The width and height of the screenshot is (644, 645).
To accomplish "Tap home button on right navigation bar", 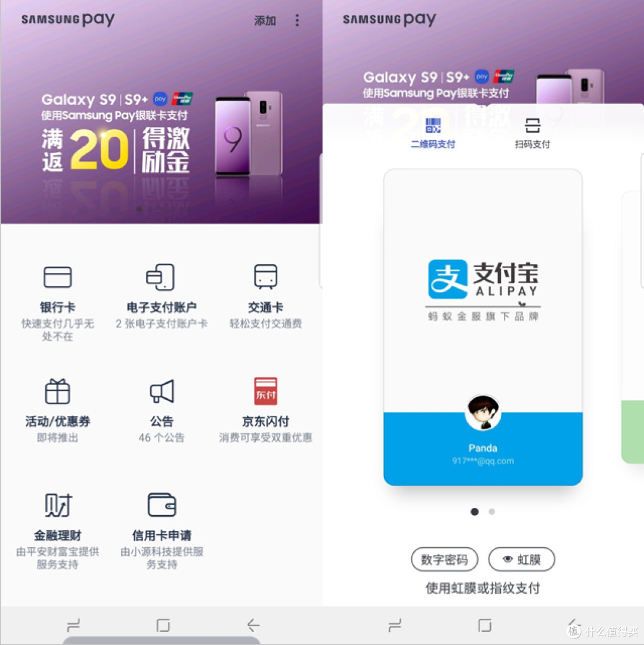I will (484, 625).
